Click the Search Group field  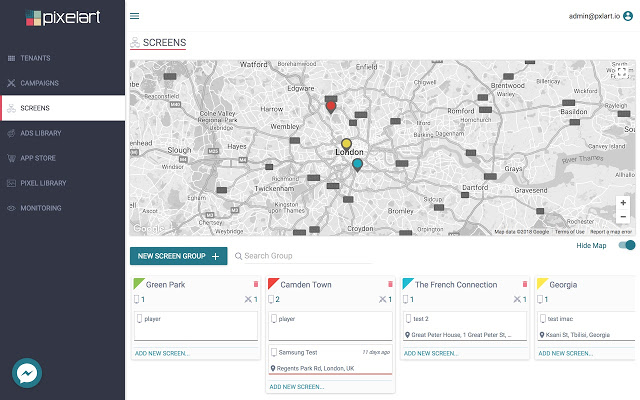tap(308, 256)
